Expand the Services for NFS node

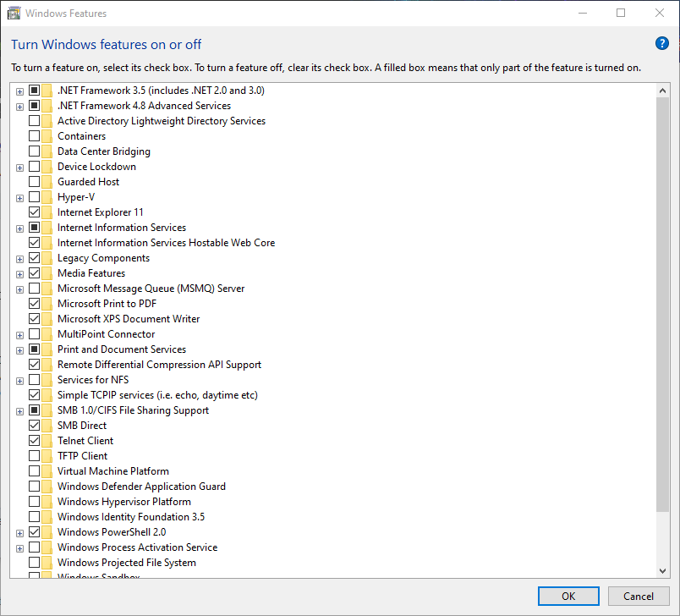(x=19, y=382)
